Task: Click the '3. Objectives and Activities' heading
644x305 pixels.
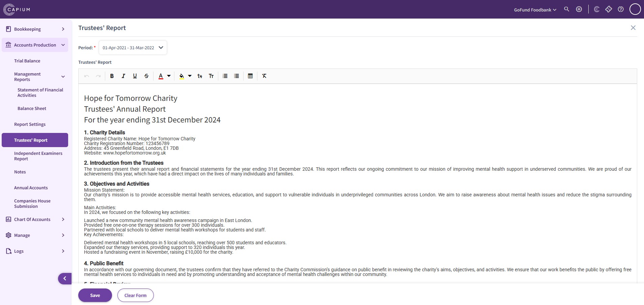Action: (117, 184)
